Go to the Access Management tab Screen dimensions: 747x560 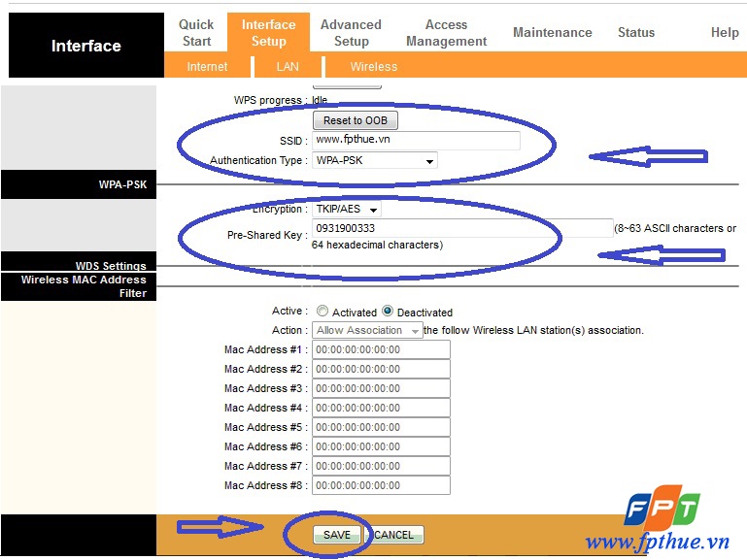[x=446, y=32]
